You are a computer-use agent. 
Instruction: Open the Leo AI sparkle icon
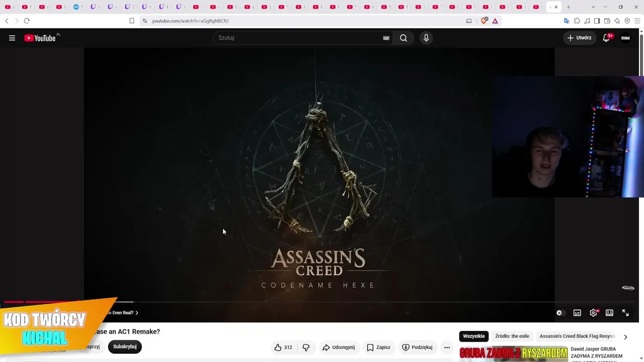point(617,21)
